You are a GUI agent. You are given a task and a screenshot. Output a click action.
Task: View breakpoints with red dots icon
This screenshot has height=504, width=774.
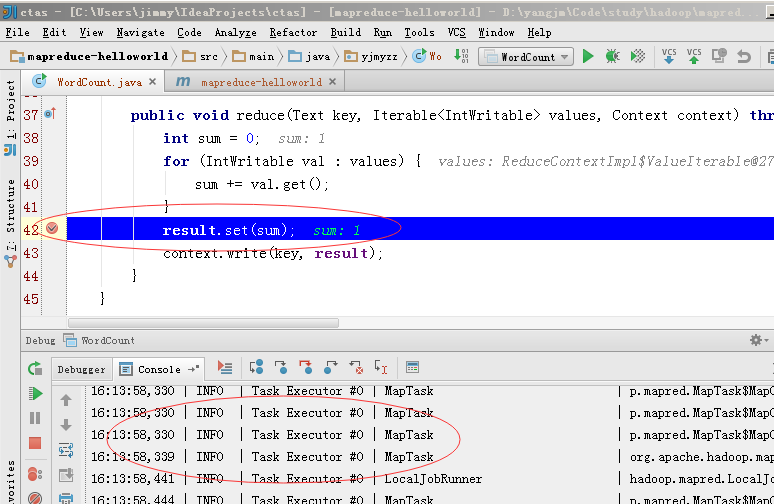click(x=35, y=474)
